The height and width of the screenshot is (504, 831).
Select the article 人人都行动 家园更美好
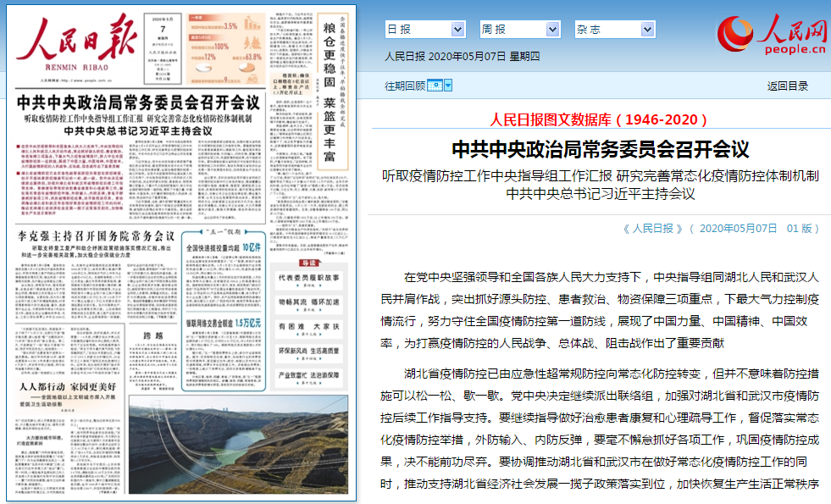click(x=68, y=386)
